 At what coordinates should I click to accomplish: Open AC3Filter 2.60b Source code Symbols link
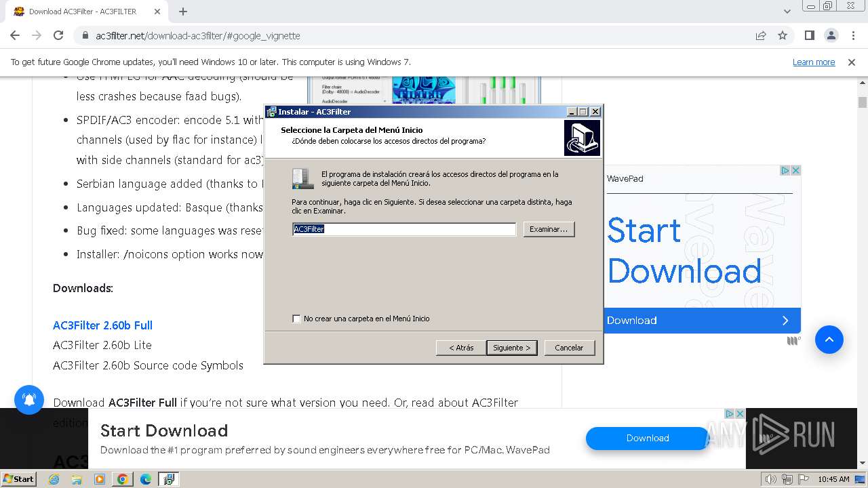[x=148, y=365]
